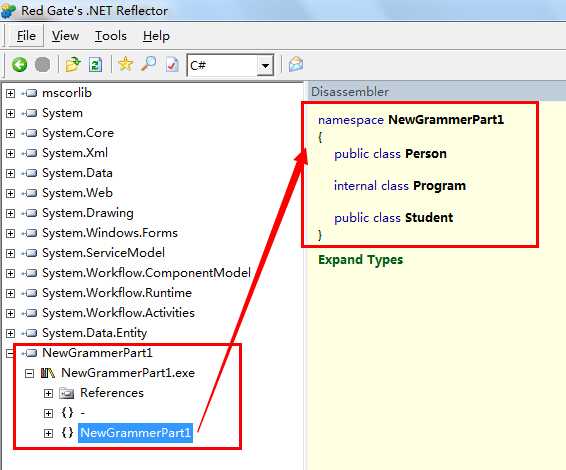The image size is (566, 470).
Task: Open the C# language dropdown
Action: 265,66
